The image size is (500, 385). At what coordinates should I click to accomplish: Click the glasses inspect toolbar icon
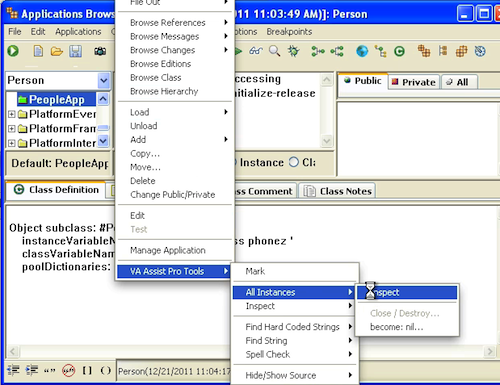click(256, 51)
